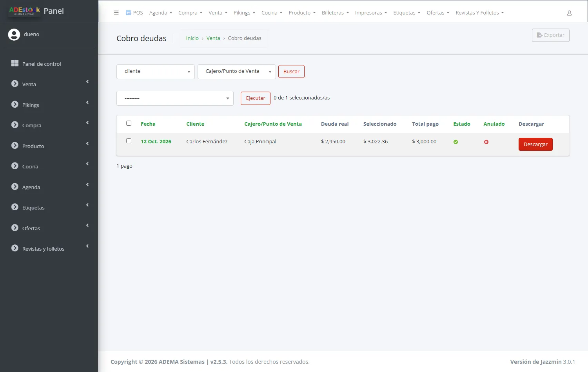Click the Venta breadcrumb link
Screen dimensions: 588x372
pyautogui.click(x=213, y=38)
